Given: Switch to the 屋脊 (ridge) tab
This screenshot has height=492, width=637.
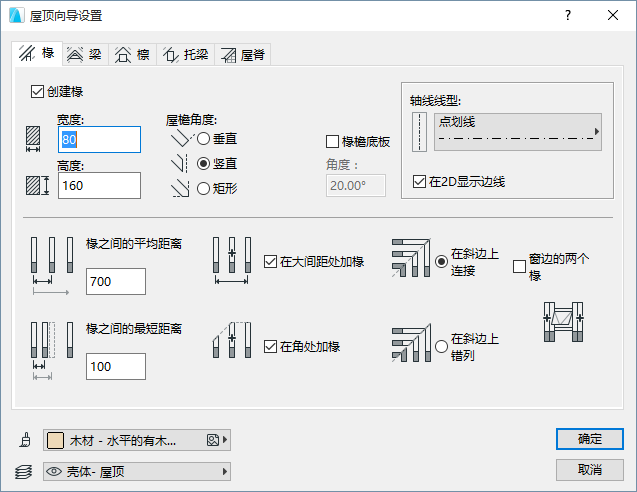Looking at the screenshot, I should pyautogui.click(x=243, y=54).
